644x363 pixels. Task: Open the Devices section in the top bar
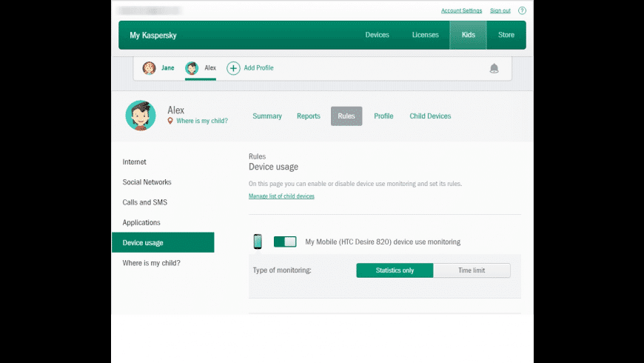(x=377, y=35)
